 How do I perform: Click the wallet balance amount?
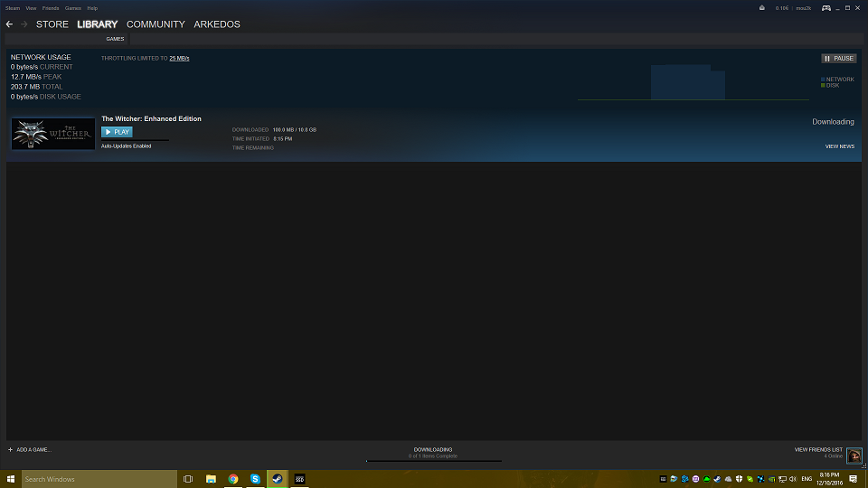click(x=781, y=8)
